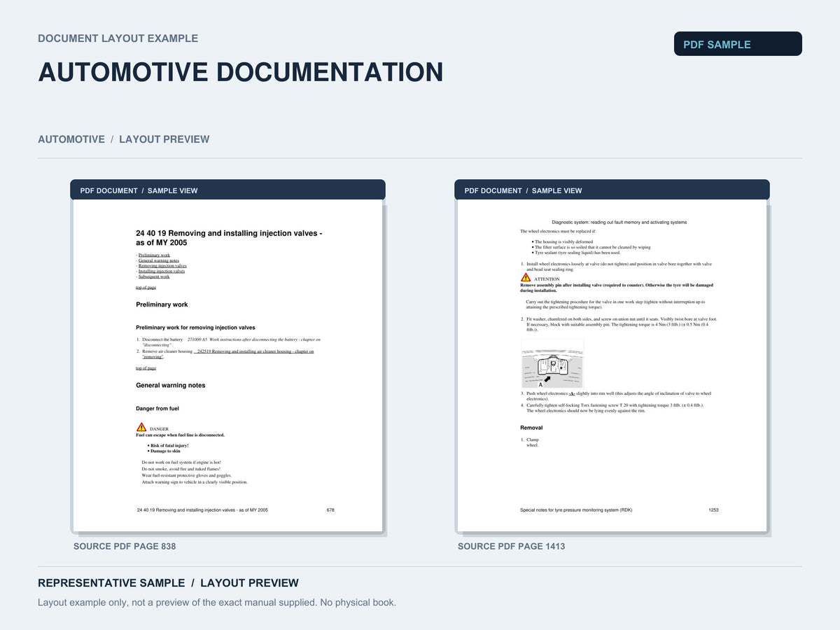The image size is (840, 630).
Task: Open the Preliminary work link in contents list
Action: coord(154,255)
